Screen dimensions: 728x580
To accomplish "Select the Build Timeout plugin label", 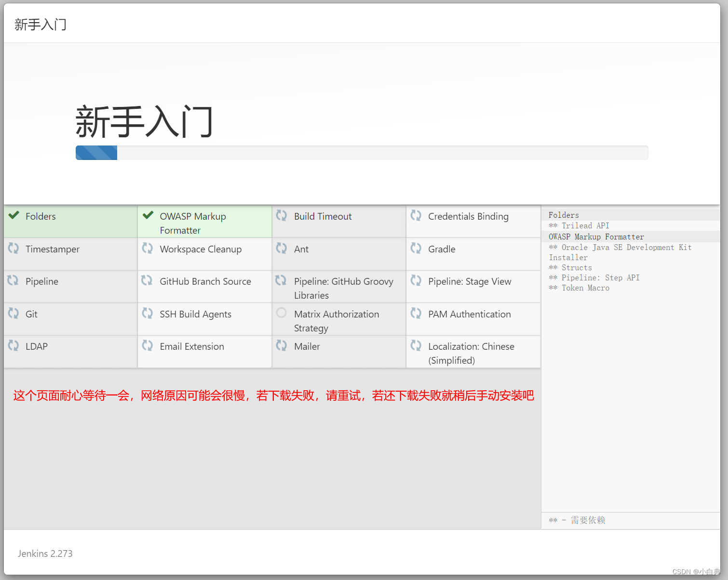I will (323, 216).
